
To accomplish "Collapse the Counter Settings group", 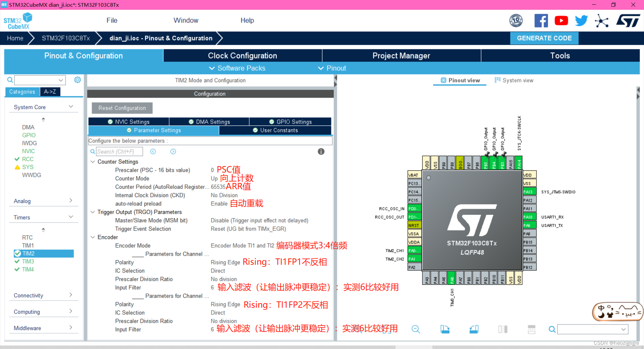I will click(93, 162).
